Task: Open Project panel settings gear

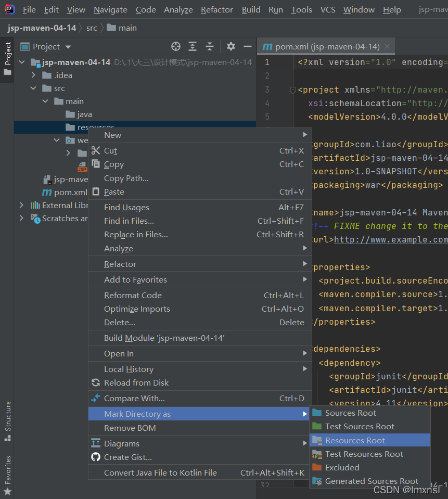Action: pyautogui.click(x=231, y=46)
